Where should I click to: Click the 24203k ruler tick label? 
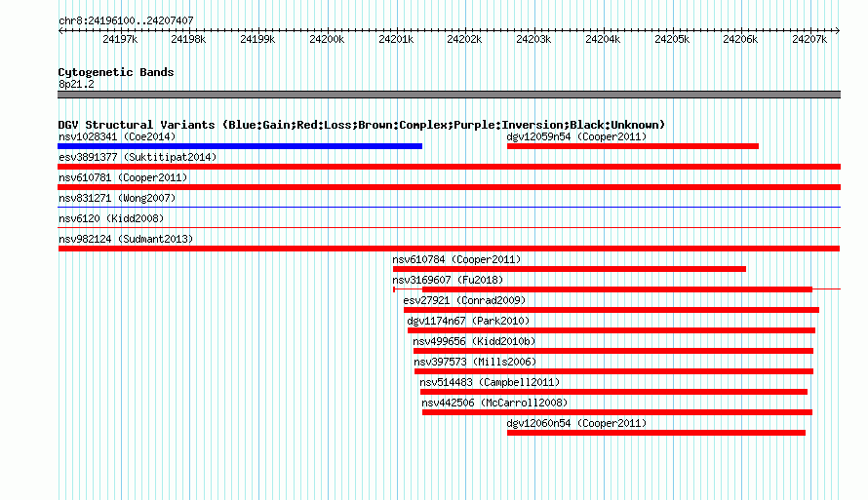[533, 39]
